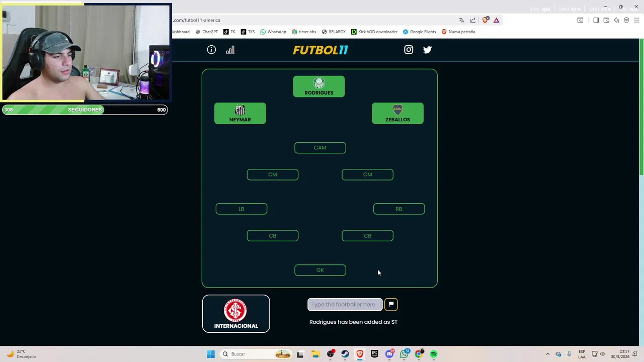This screenshot has height=362, width=644.
Task: Select the right CB position slot
Action: (x=367, y=236)
